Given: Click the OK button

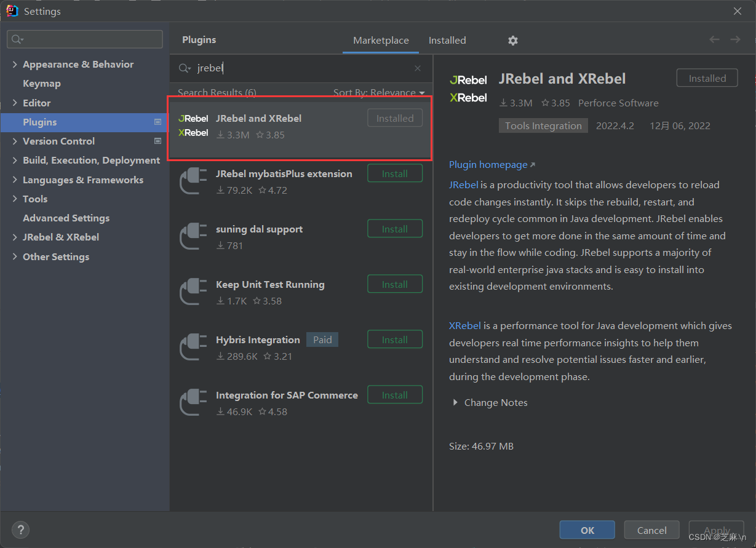Looking at the screenshot, I should click(x=587, y=530).
